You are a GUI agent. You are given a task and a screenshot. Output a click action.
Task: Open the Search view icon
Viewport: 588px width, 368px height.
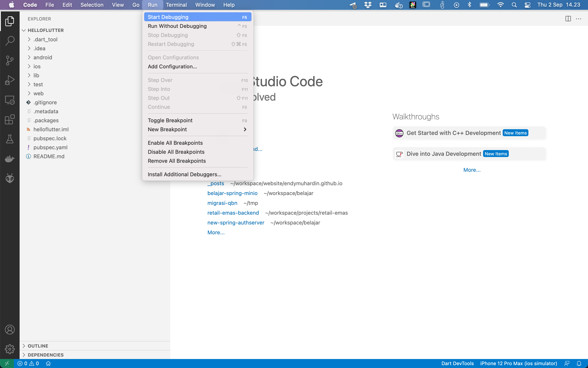point(10,41)
